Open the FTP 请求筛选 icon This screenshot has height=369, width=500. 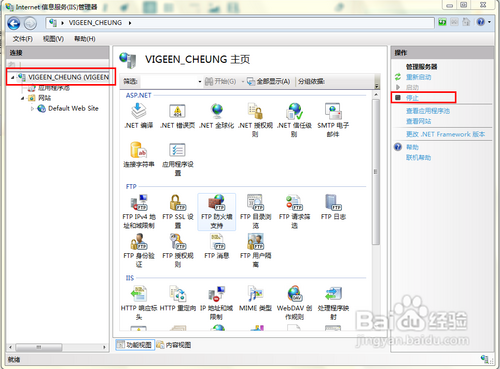(294, 212)
